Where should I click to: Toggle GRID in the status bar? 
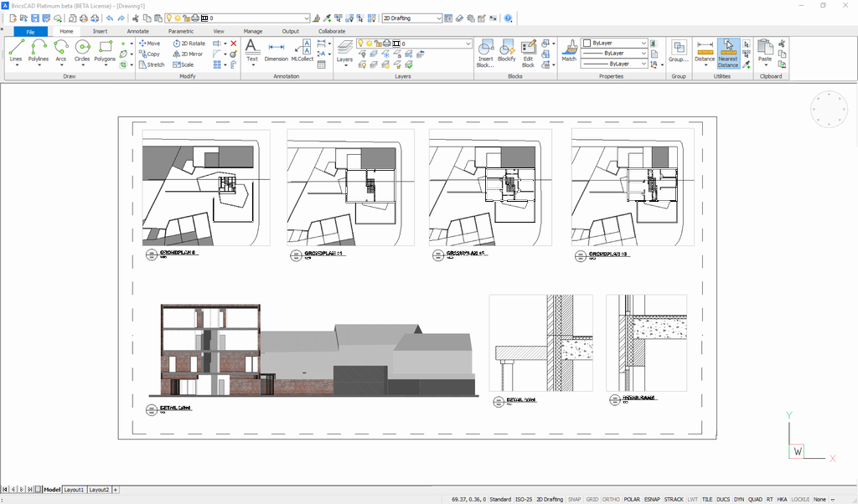(x=592, y=499)
